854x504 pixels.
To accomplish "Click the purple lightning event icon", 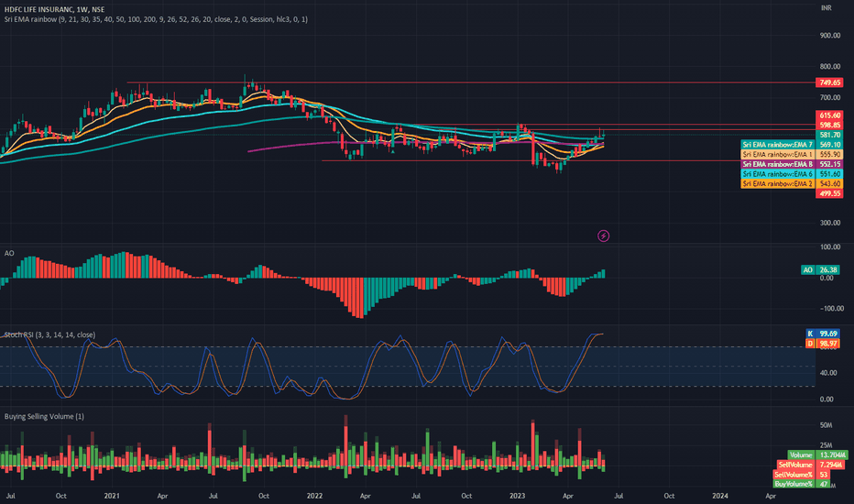I will click(604, 236).
